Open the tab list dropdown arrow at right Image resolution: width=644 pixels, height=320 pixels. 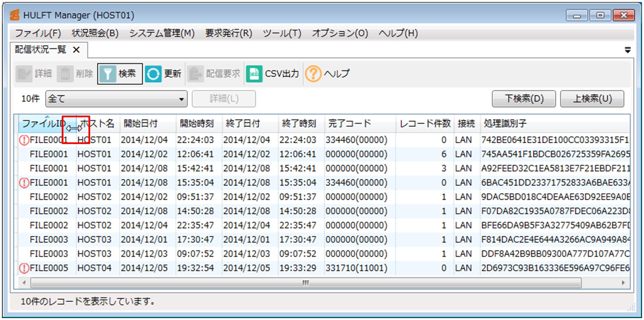tap(628, 50)
